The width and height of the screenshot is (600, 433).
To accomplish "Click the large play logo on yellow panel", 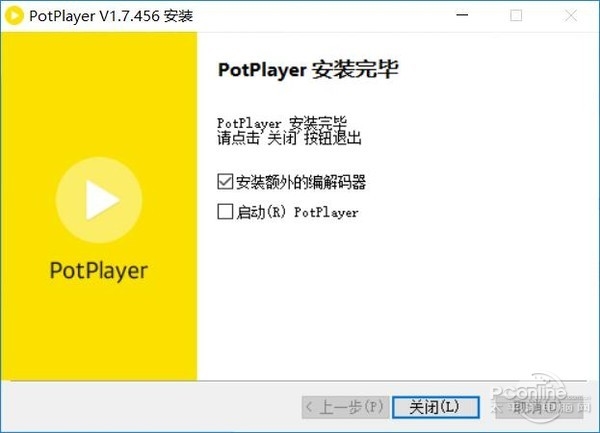I will 99,200.
